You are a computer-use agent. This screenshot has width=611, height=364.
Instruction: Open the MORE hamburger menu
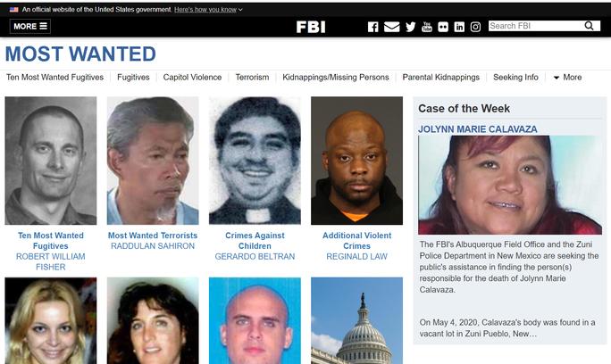[x=30, y=26]
